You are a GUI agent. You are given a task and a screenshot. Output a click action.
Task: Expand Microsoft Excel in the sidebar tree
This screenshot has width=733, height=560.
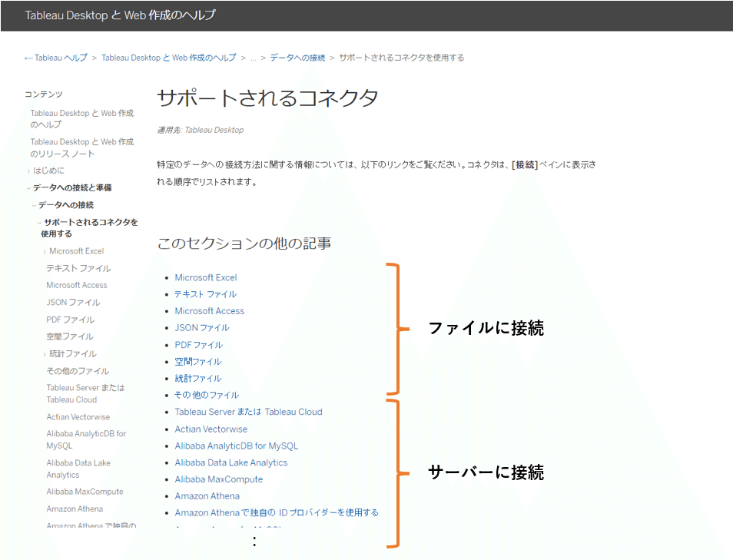click(45, 251)
